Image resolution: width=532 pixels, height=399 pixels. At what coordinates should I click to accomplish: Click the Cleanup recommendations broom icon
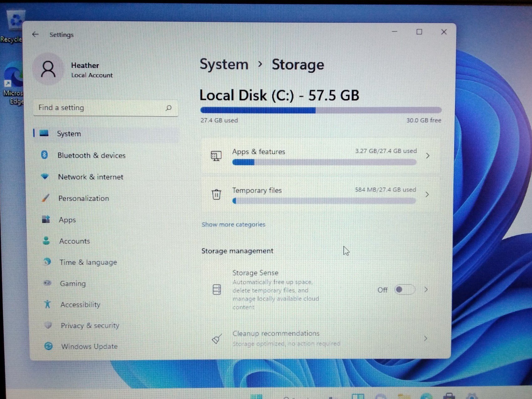point(217,339)
